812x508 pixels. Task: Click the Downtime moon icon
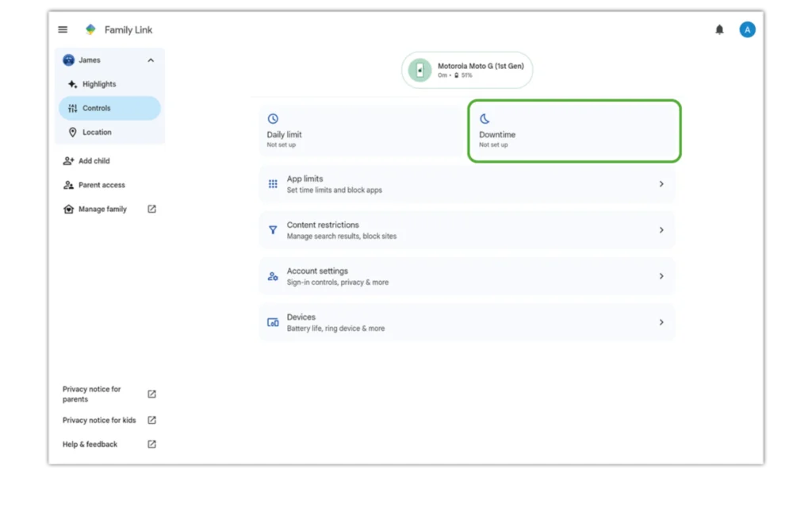(x=485, y=119)
